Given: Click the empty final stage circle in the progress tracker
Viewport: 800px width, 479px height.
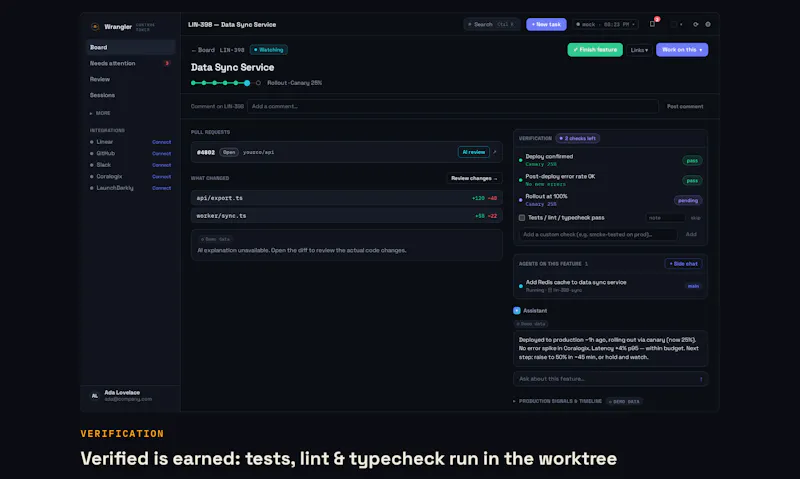Looking at the screenshot, I should pos(258,83).
